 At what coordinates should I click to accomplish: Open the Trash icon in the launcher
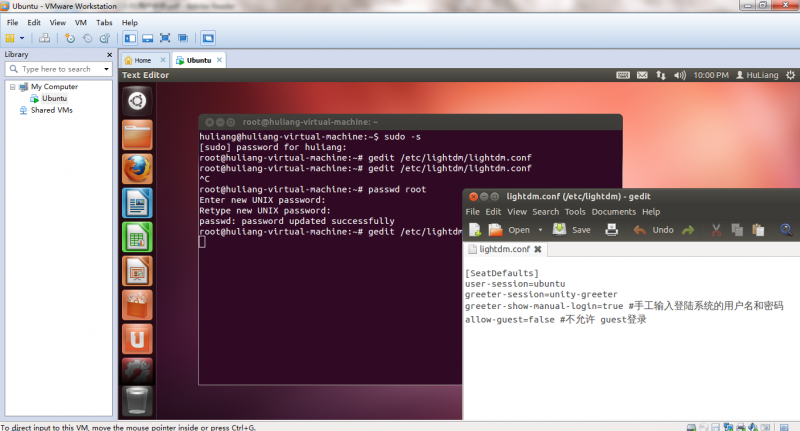pyautogui.click(x=137, y=400)
